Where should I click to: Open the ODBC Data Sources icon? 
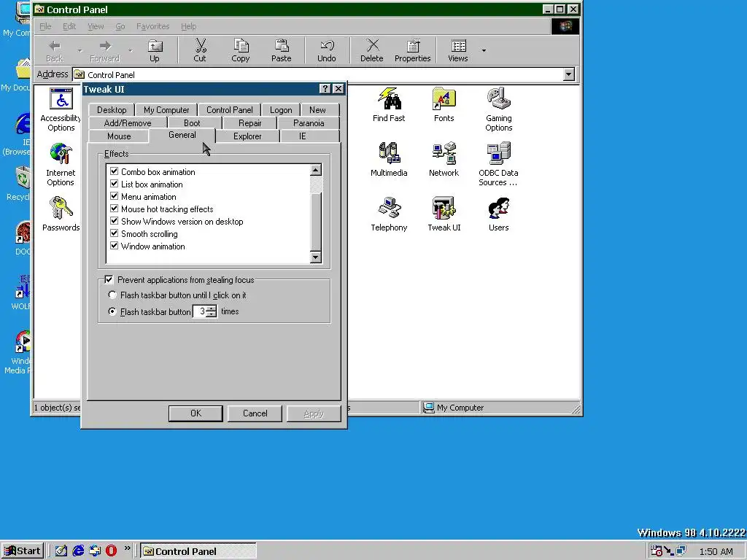click(x=499, y=164)
